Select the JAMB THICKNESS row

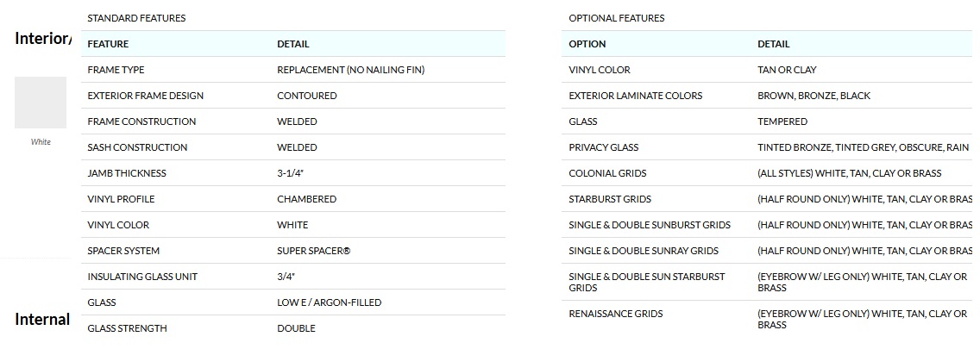click(x=127, y=173)
